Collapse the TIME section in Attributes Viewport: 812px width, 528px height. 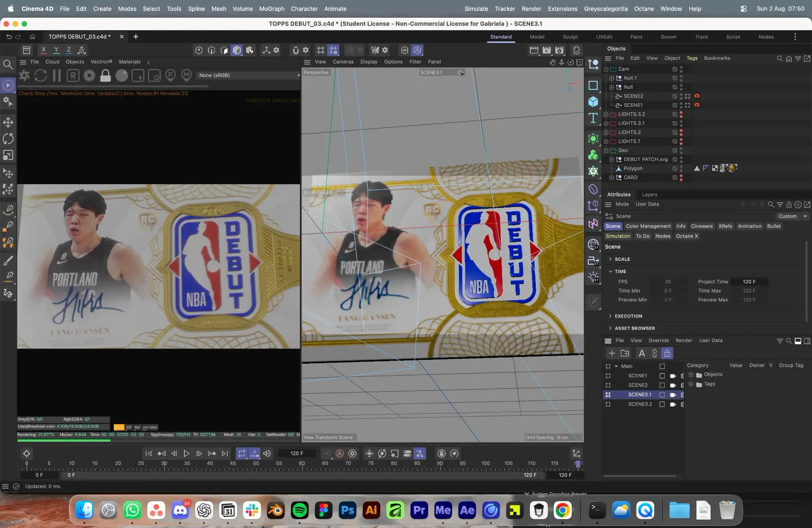[x=610, y=271]
